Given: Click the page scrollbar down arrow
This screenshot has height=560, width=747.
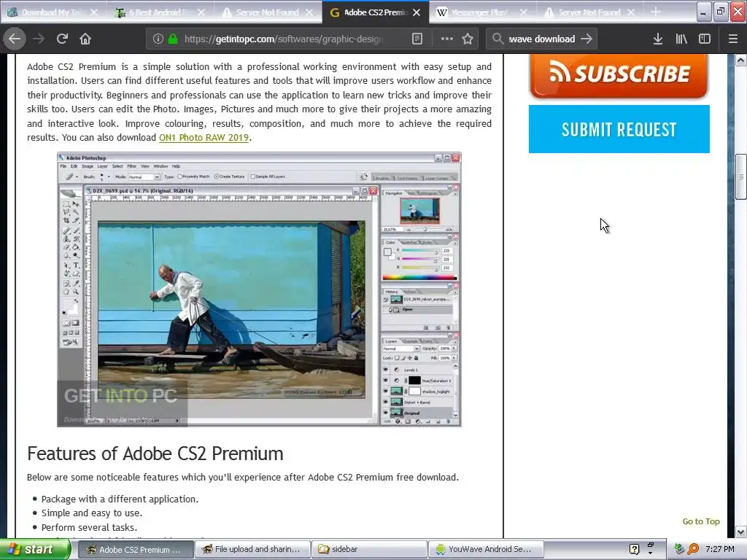Looking at the screenshot, I should (x=740, y=532).
